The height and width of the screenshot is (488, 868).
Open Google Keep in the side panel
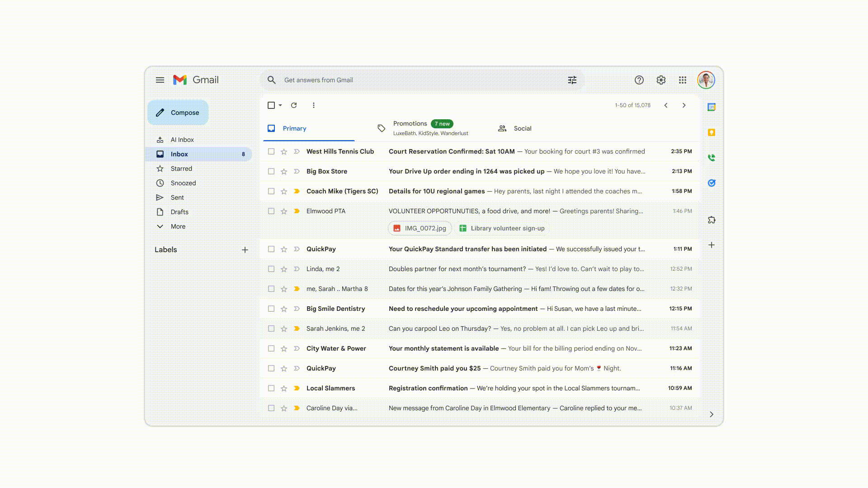[711, 132]
